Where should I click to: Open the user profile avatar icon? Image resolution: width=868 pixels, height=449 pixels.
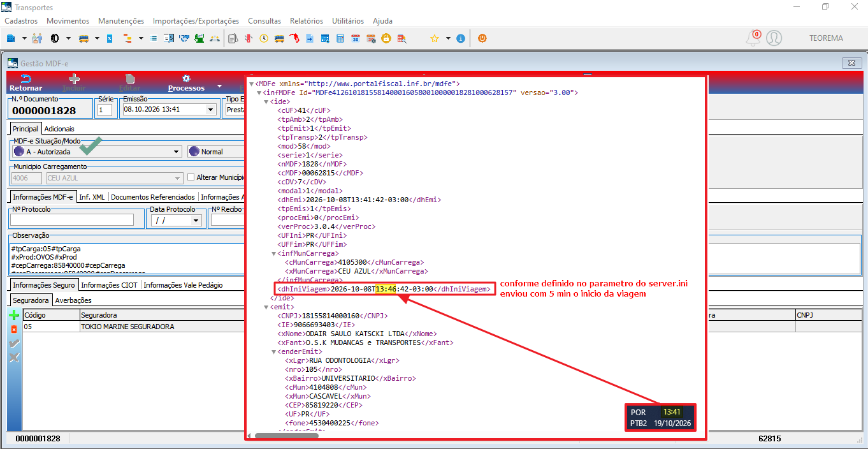[774, 38]
